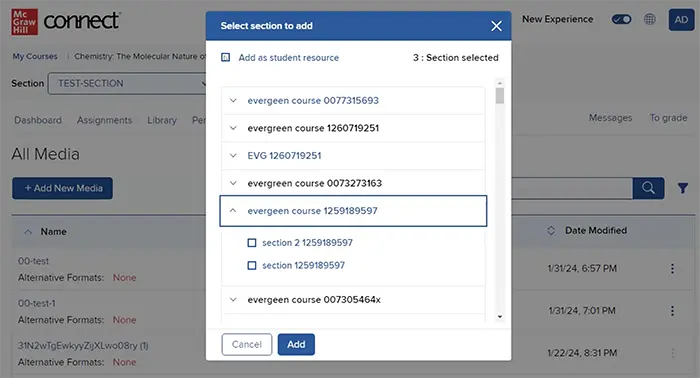Check section 1259189597 checkbox

252,265
